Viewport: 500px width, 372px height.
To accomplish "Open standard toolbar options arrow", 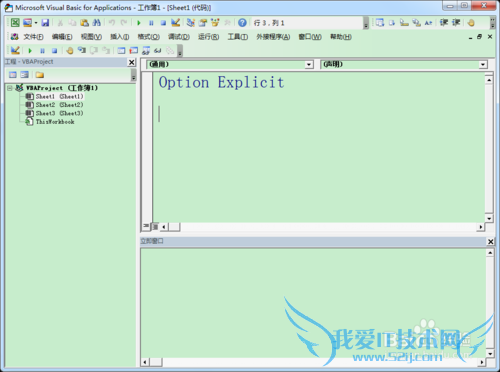I will pos(366,23).
